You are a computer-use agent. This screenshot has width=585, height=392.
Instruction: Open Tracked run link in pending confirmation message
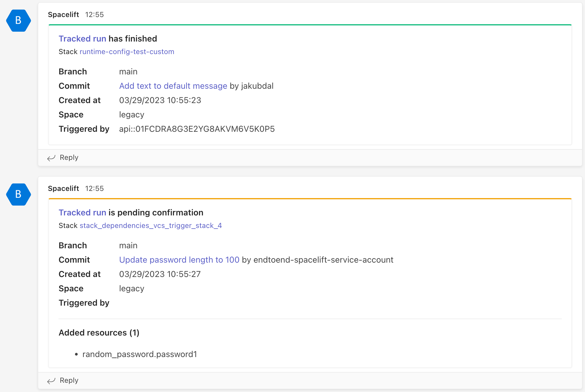pyautogui.click(x=82, y=212)
